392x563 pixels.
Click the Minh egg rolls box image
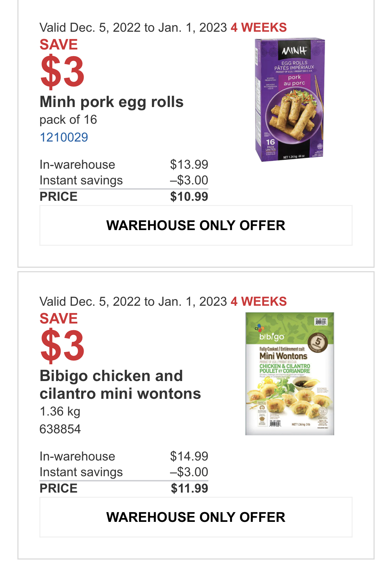(x=290, y=100)
